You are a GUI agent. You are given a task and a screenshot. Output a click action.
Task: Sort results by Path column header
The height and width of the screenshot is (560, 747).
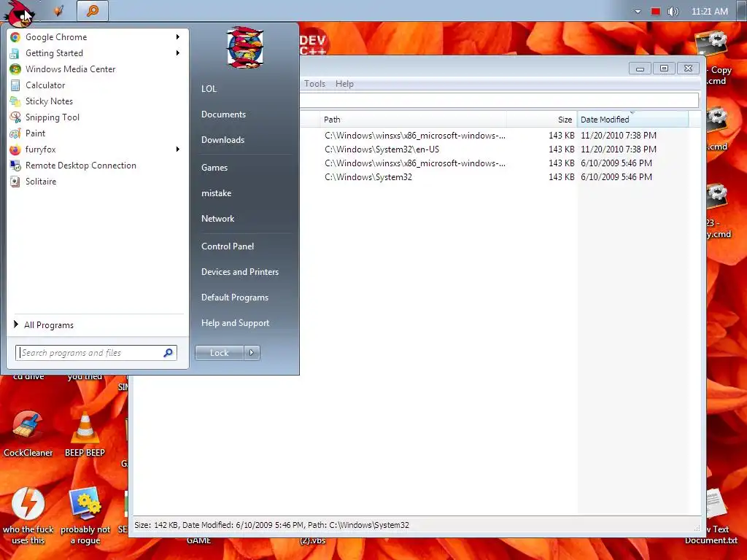(x=413, y=120)
